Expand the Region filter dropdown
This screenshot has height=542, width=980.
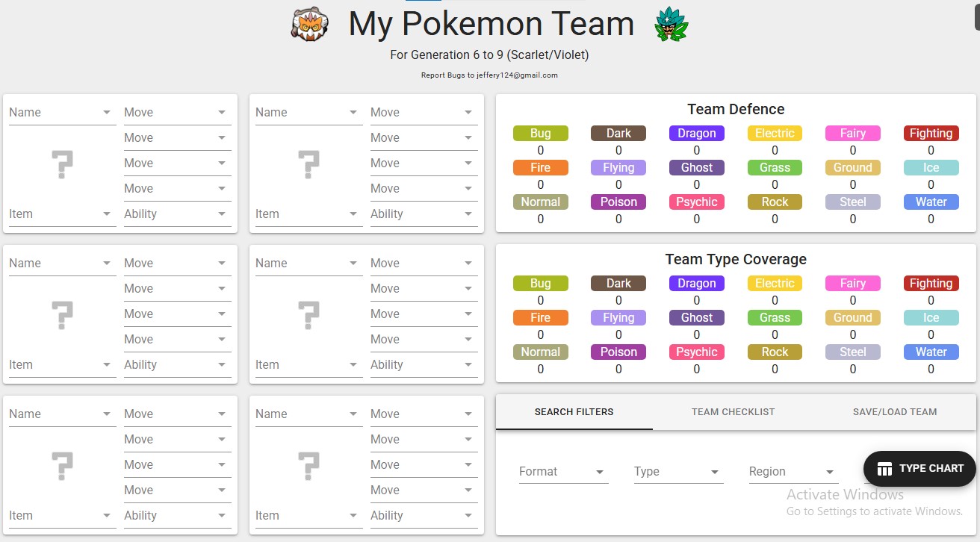(793, 472)
